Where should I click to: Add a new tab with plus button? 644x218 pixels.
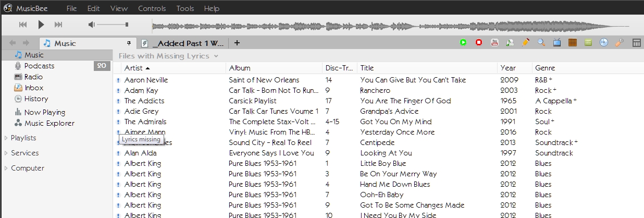click(x=237, y=43)
